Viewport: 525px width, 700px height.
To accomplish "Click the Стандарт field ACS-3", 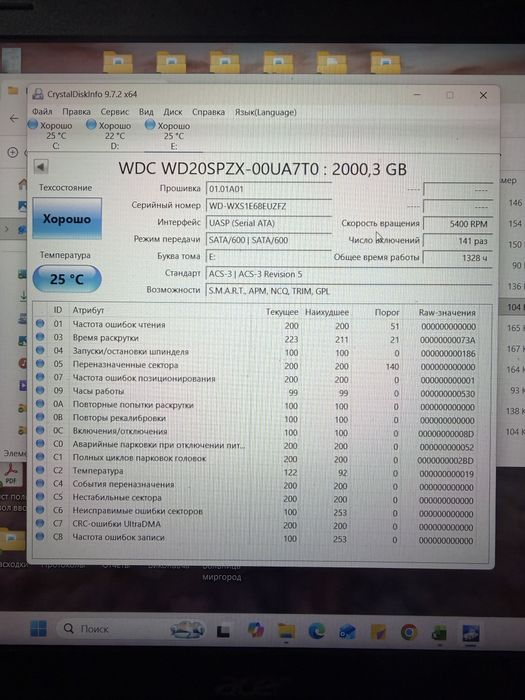I will pyautogui.click(x=349, y=274).
